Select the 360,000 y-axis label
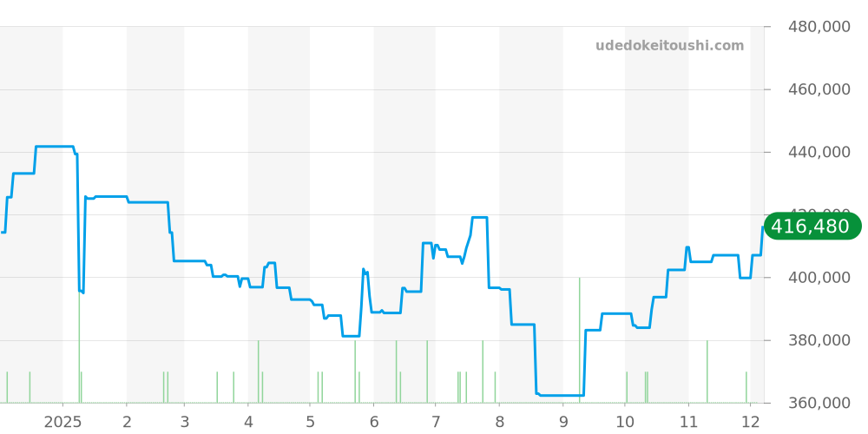Screen dimensions: 868x434 pyautogui.click(x=819, y=403)
